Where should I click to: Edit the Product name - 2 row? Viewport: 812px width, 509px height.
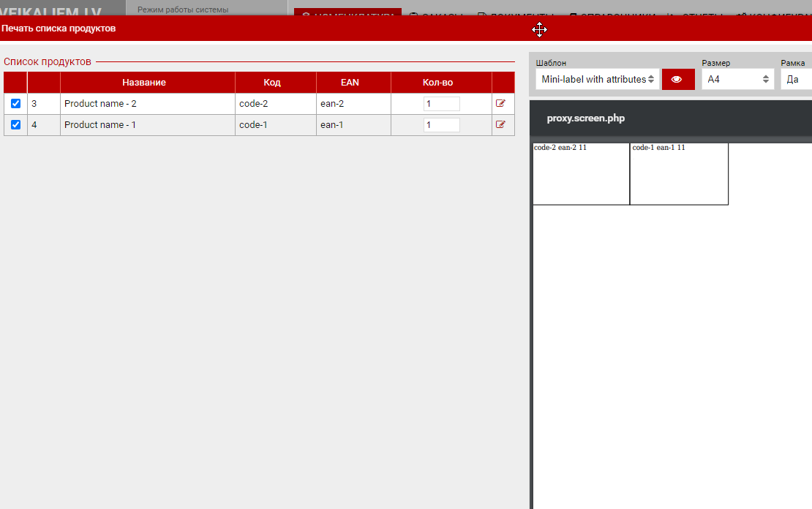[x=500, y=104]
